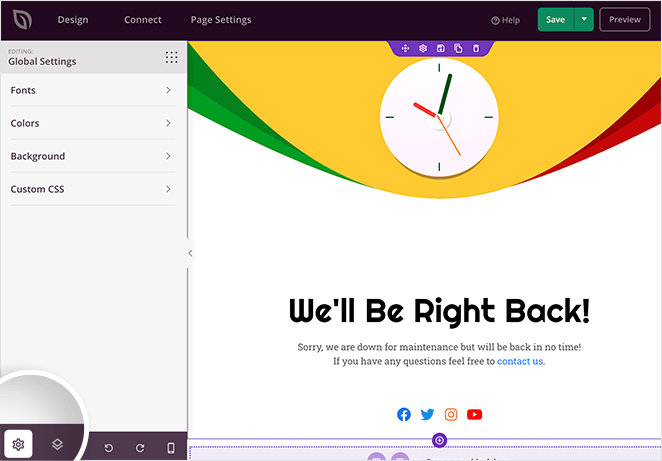The width and height of the screenshot is (662, 461).
Task: Open the blocks grid icon
Action: (x=171, y=57)
